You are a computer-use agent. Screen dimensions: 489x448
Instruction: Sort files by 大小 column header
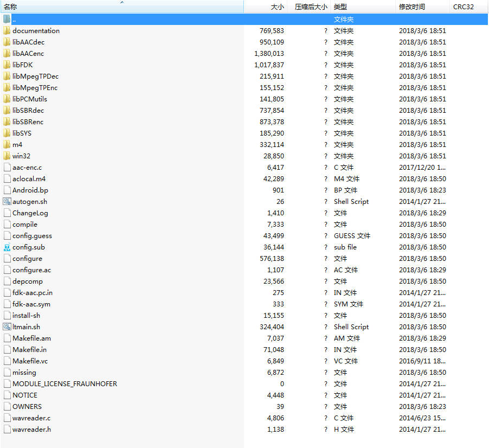click(x=277, y=7)
